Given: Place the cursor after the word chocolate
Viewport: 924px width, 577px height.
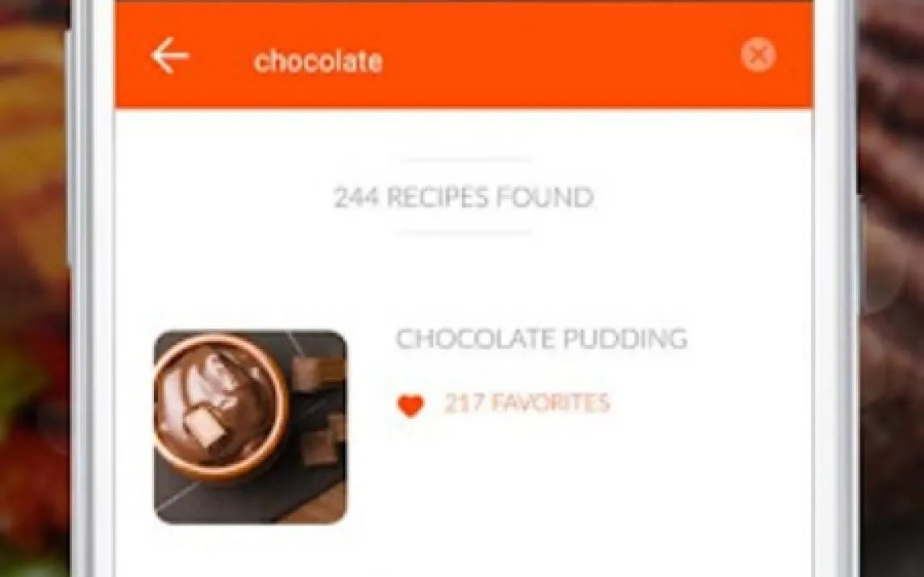Looking at the screenshot, I should [x=385, y=62].
